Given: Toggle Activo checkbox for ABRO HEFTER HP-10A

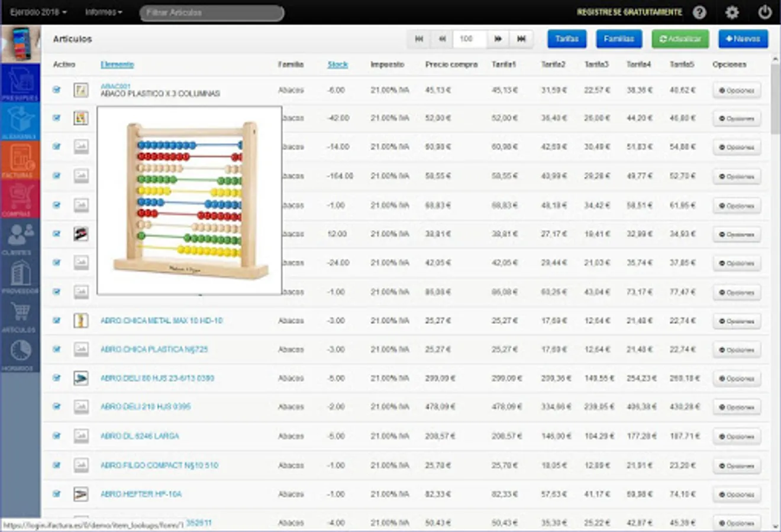Looking at the screenshot, I should (x=57, y=494).
